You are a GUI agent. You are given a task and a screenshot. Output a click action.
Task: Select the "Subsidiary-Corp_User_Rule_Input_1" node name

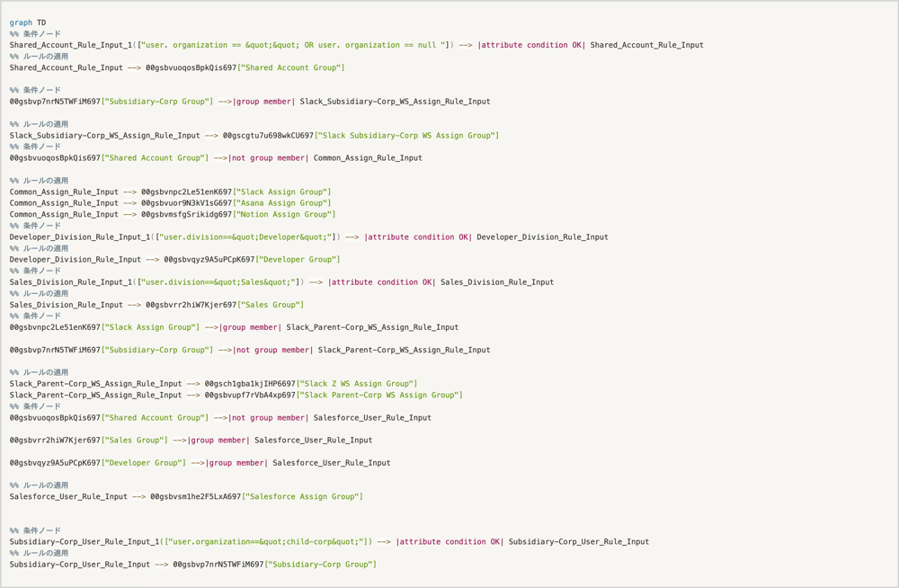[85, 542]
